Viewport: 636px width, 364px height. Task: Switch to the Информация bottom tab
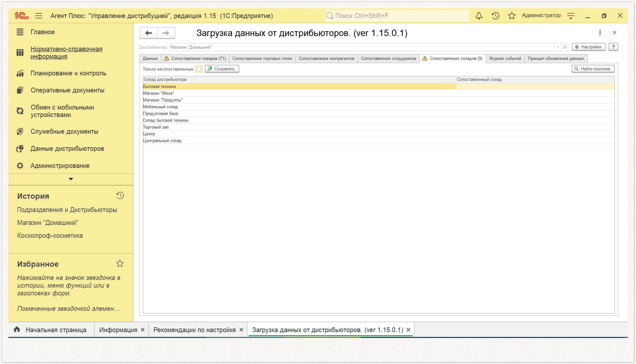click(x=118, y=330)
